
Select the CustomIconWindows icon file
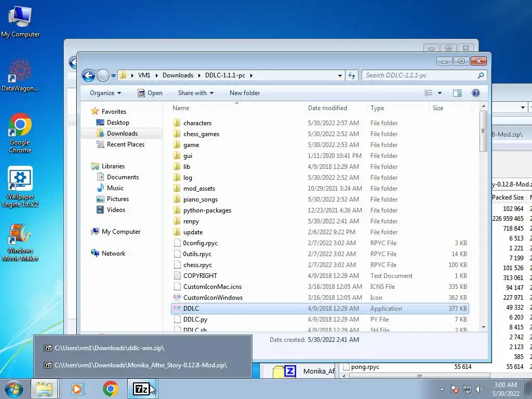[x=213, y=298]
